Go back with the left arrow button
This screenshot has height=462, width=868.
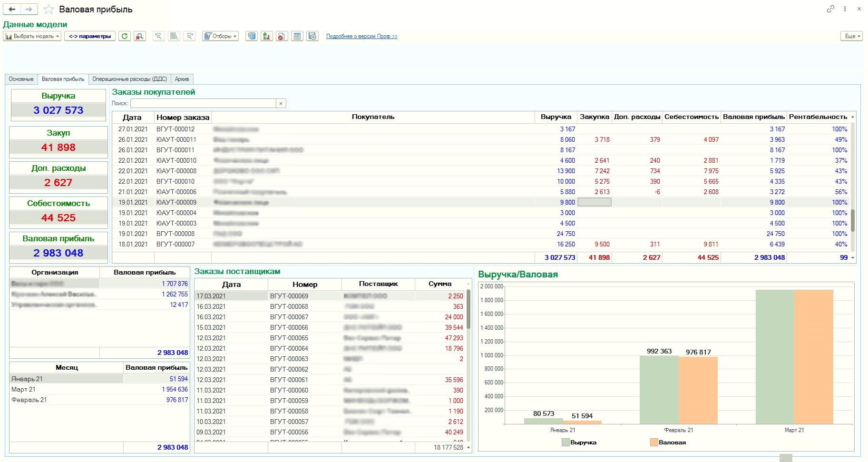pyautogui.click(x=12, y=9)
